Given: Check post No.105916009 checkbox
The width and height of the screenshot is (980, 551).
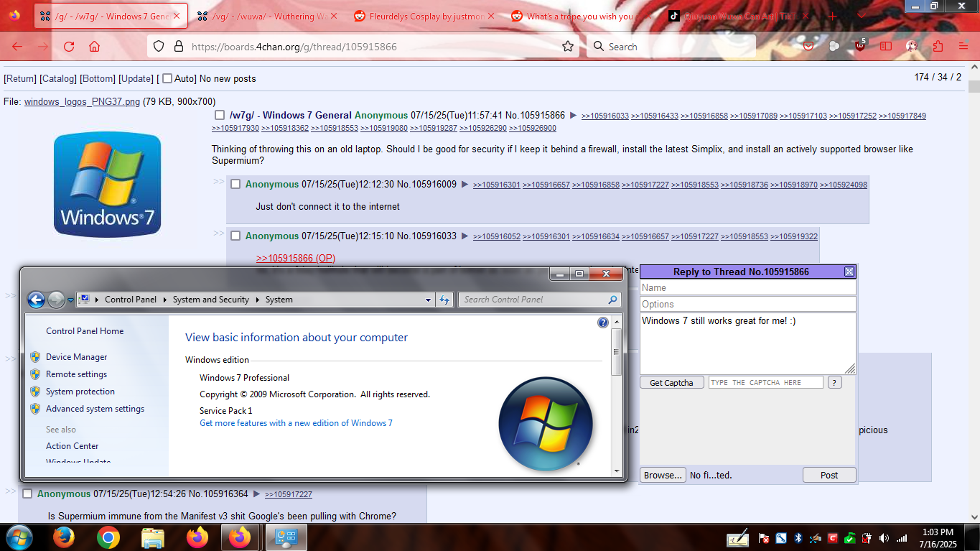Looking at the screenshot, I should click(235, 184).
